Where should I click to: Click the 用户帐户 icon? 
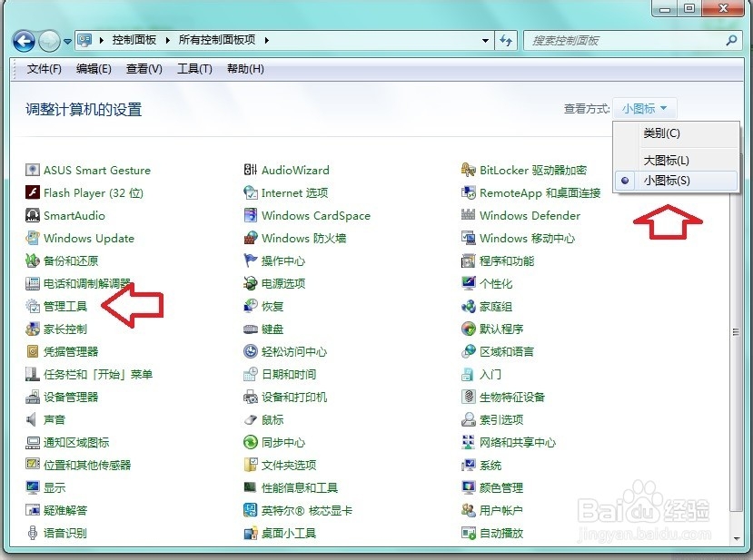pos(468,510)
